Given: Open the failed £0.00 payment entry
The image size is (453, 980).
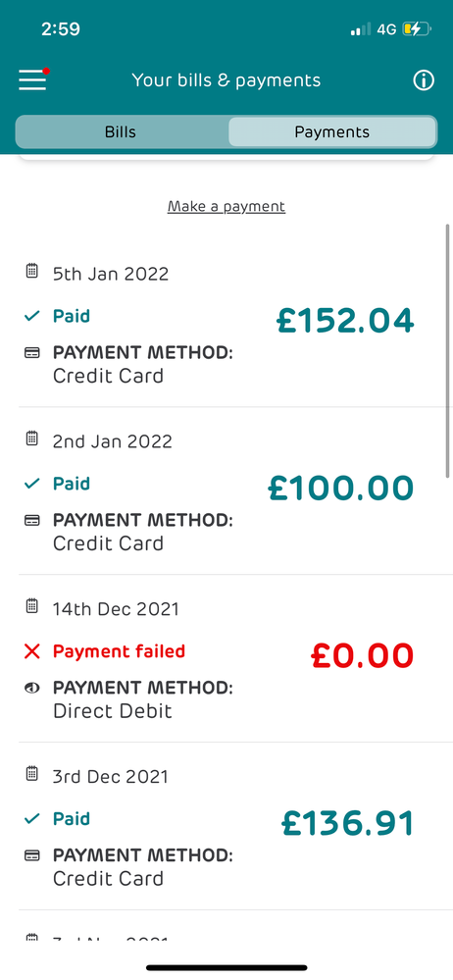Looking at the screenshot, I should [226, 659].
